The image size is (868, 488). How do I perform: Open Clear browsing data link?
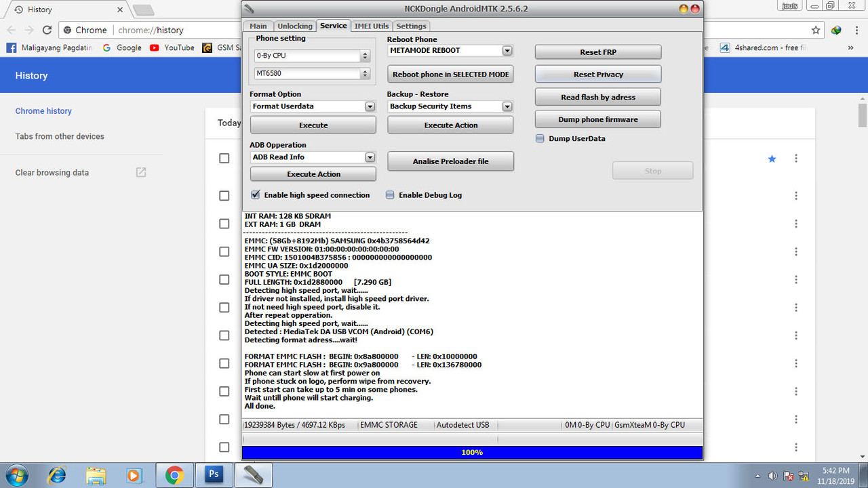click(52, 172)
